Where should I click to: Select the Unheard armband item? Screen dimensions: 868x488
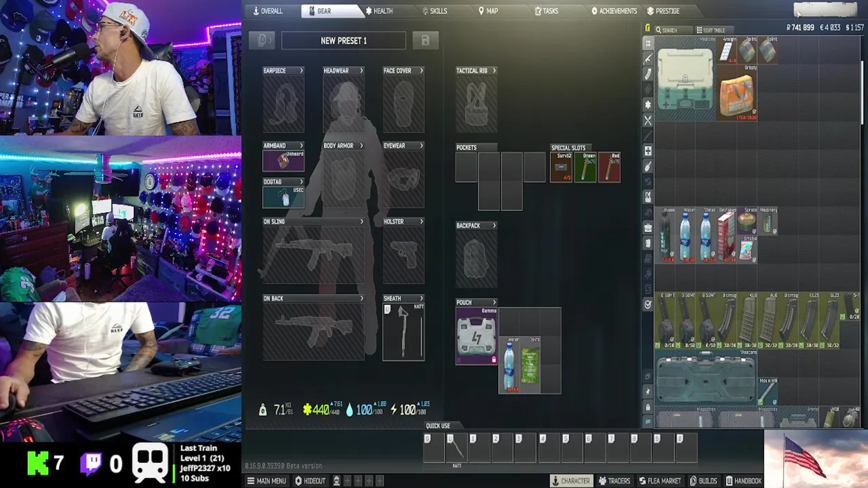click(x=283, y=161)
